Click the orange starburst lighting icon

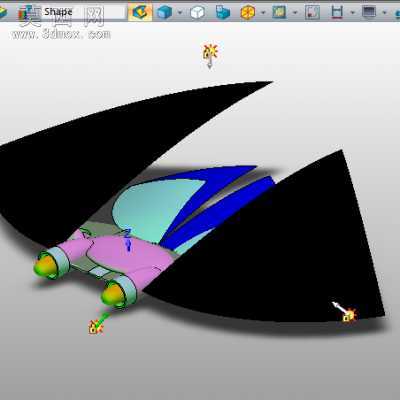coord(248,13)
